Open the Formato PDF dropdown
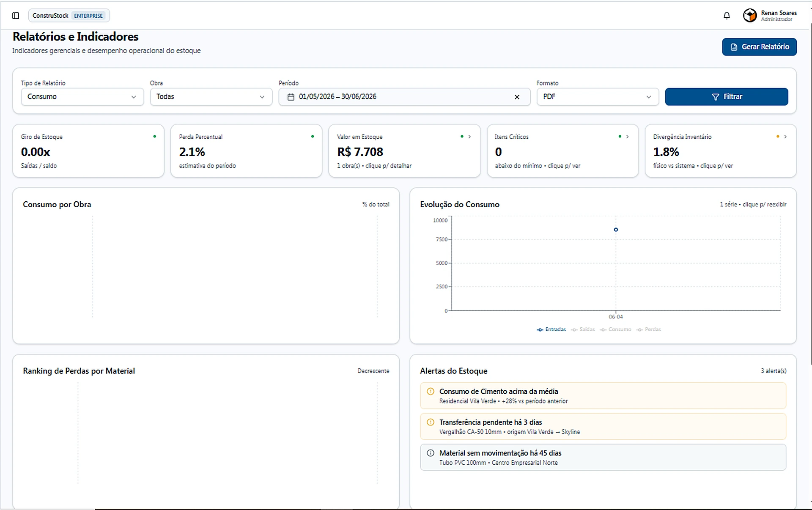Viewport: 812px width, 510px height. click(x=598, y=97)
